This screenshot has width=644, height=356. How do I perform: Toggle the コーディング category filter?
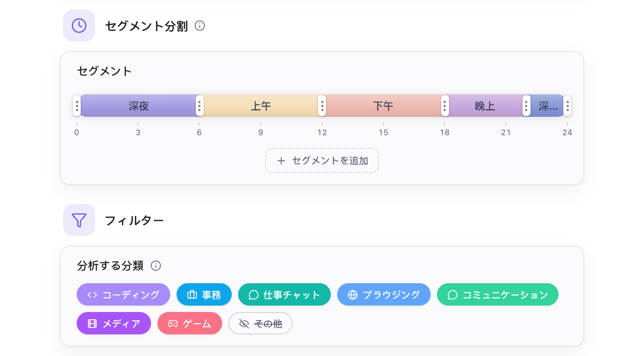[123, 294]
